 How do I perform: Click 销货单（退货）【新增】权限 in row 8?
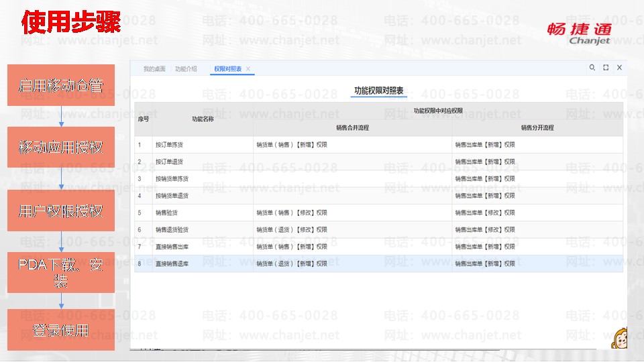pyautogui.click(x=292, y=264)
